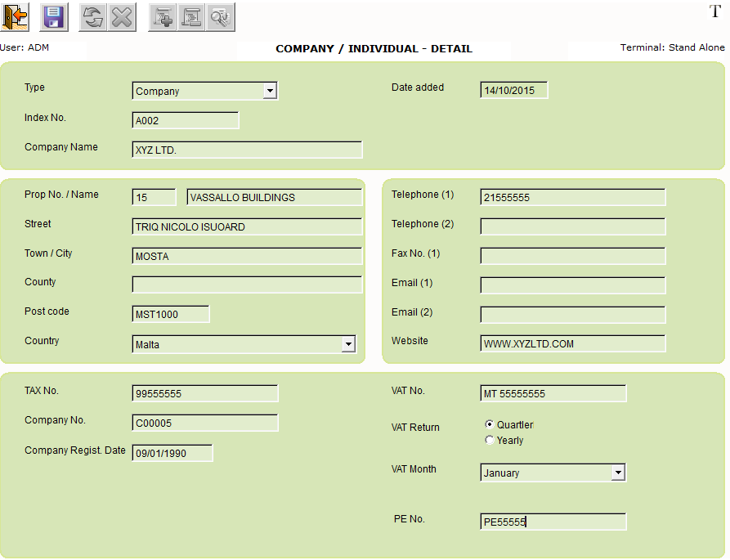This screenshot has height=560, width=730.
Task: Click inside the PE No. field showing PE55555
Action: tap(553, 522)
